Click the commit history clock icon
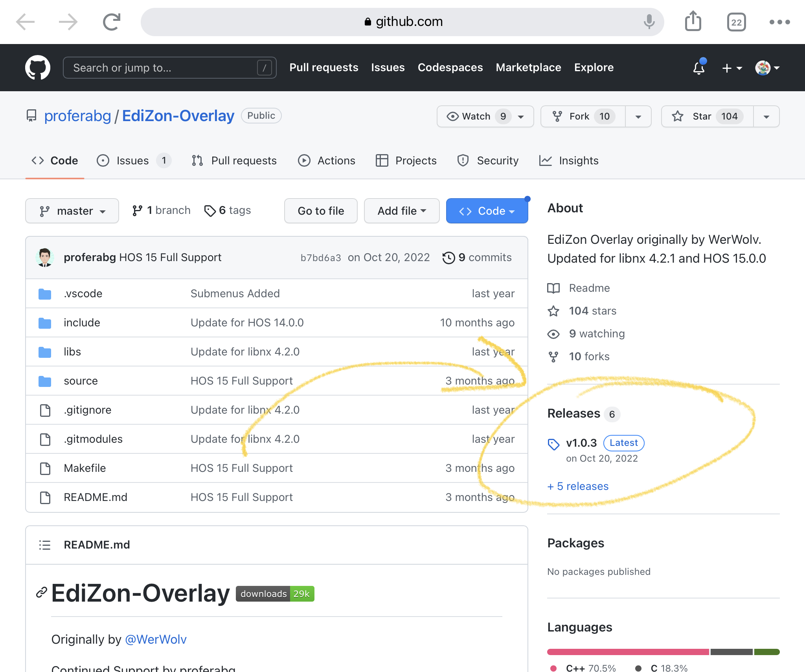Viewport: 805px width, 672px height. tap(448, 258)
